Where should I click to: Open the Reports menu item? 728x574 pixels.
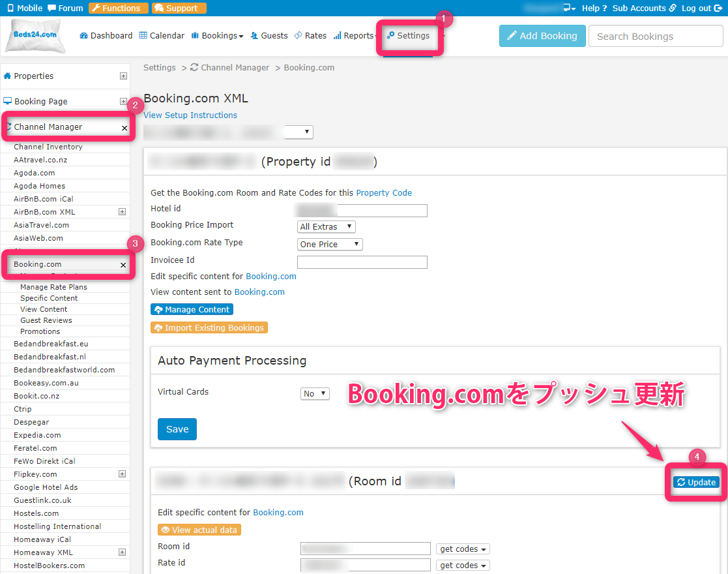(x=354, y=35)
